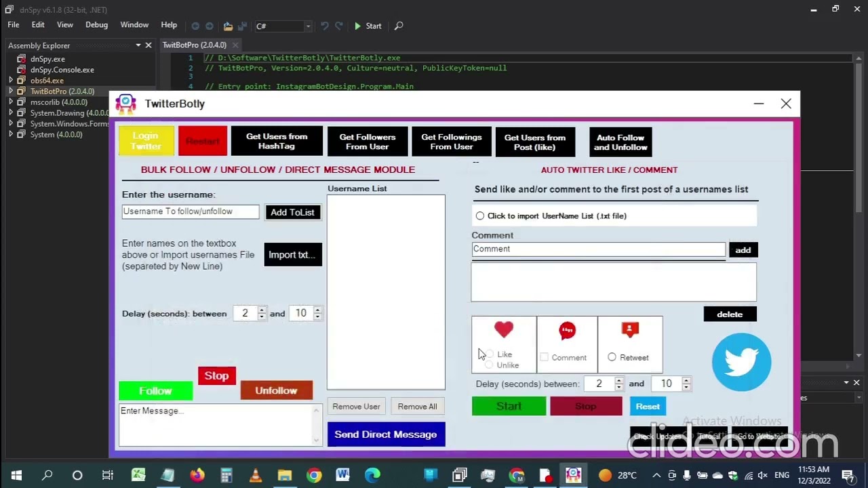
Task: Expand TwitBotPro (2.0.4.0) tree node
Action: (11, 91)
